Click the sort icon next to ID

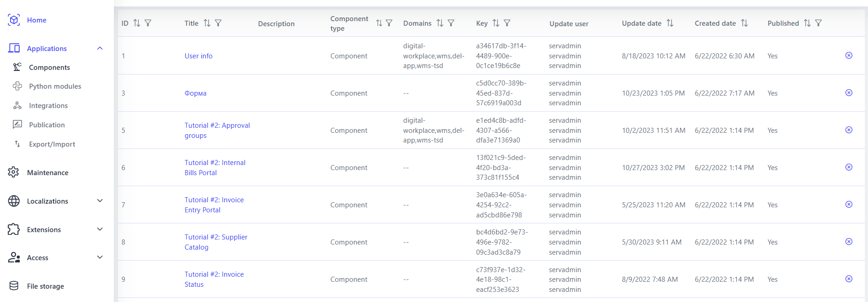[137, 23]
